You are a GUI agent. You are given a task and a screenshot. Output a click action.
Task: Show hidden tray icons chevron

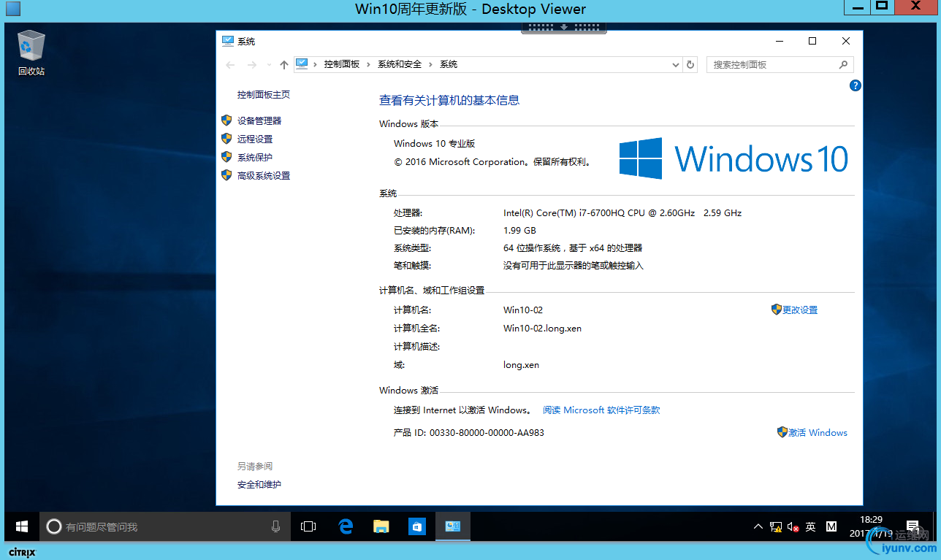[x=759, y=526]
